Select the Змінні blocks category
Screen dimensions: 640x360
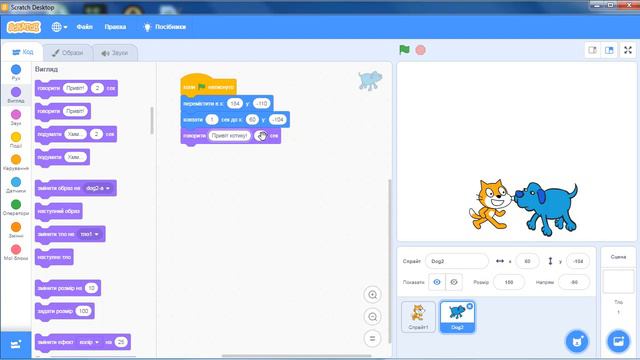pos(16,230)
